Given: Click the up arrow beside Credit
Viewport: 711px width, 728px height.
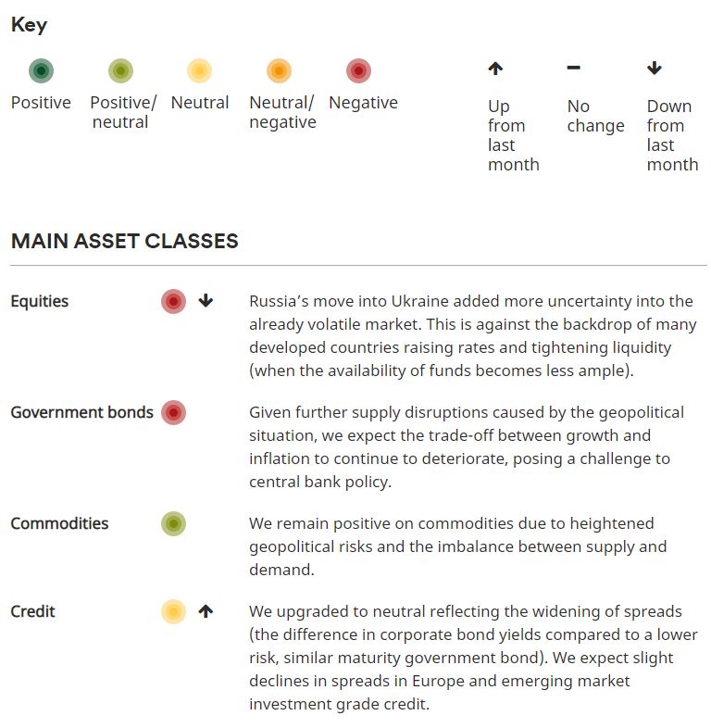Looking at the screenshot, I should [x=206, y=612].
